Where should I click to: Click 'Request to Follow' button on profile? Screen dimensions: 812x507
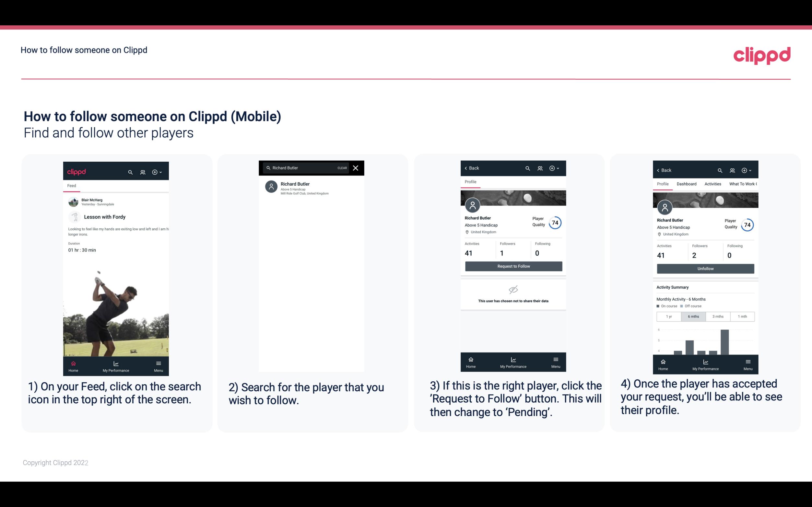(x=513, y=266)
